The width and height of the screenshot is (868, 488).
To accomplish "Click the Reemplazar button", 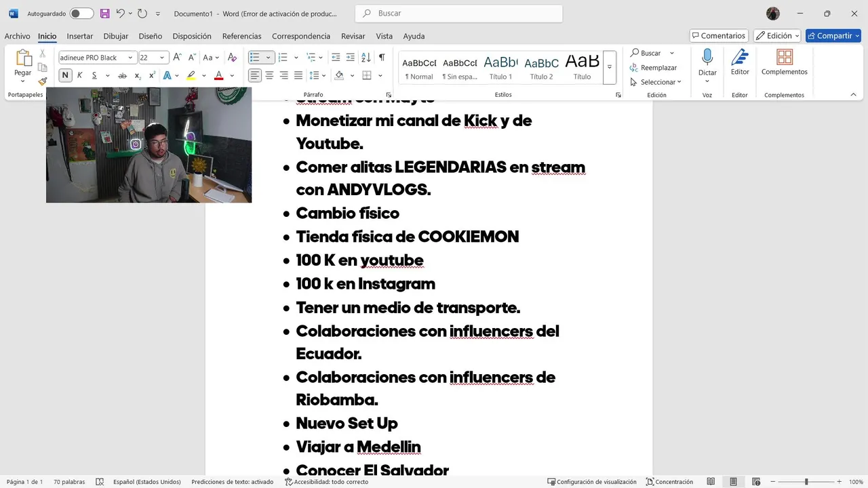I will pos(653,68).
